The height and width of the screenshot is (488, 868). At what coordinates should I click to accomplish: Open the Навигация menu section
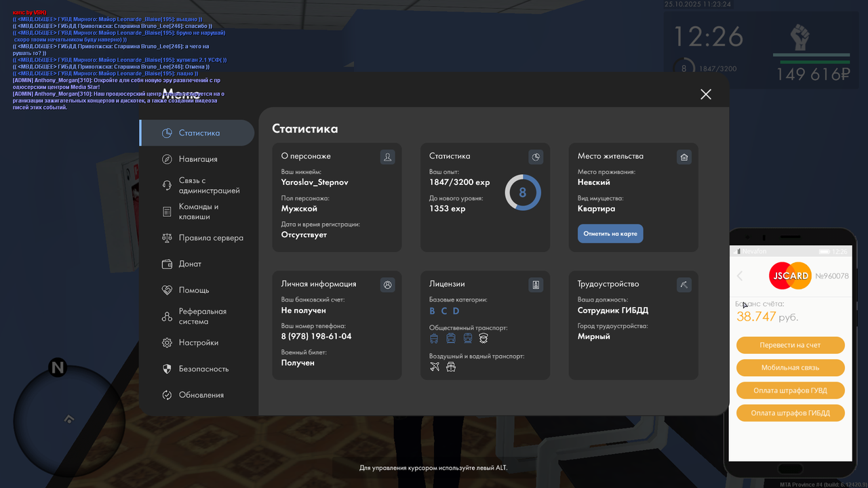tap(197, 159)
